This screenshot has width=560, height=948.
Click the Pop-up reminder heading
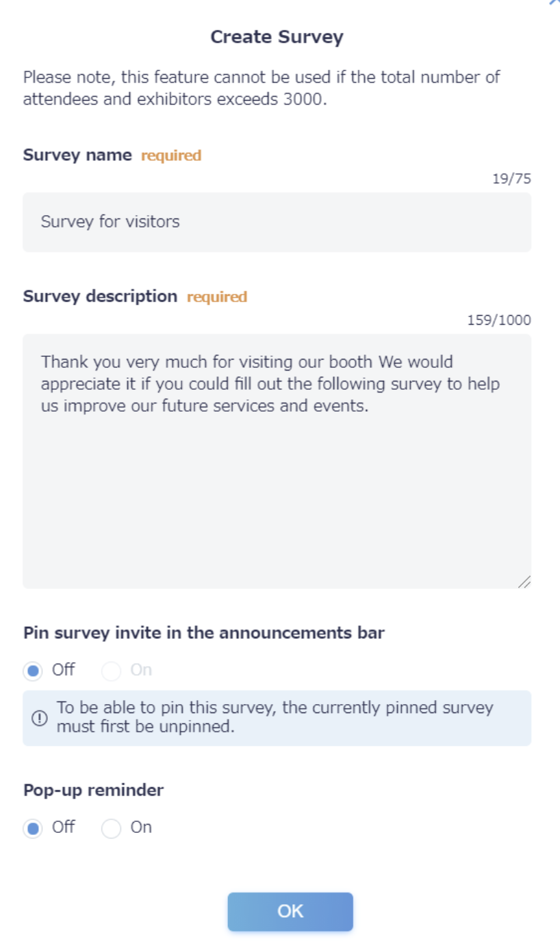(x=94, y=790)
